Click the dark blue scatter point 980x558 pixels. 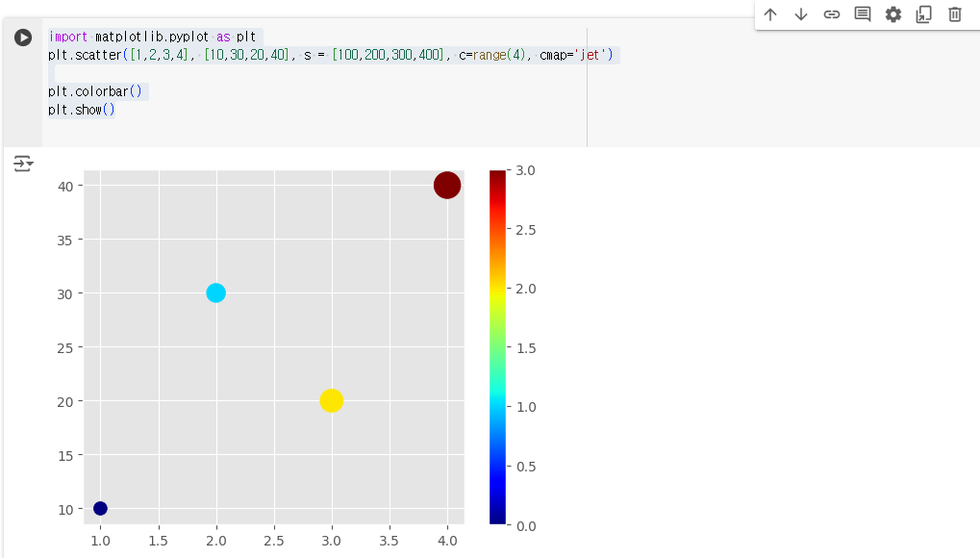pyautogui.click(x=100, y=509)
